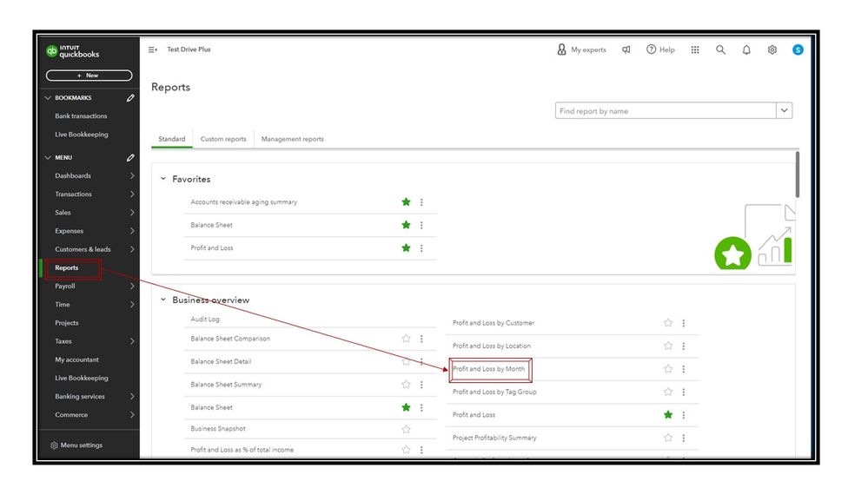Favorite Profit and Loss by Tag Group star

pyautogui.click(x=668, y=392)
